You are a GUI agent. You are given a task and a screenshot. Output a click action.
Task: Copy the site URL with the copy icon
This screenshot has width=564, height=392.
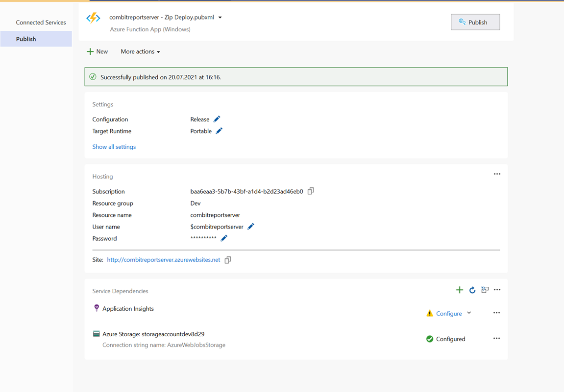pos(227,259)
